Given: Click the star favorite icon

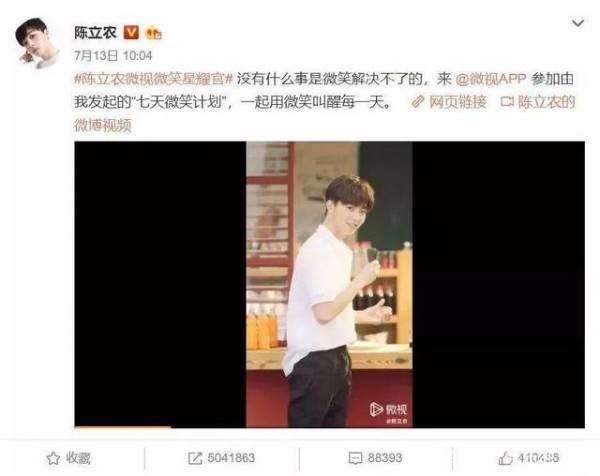Looking at the screenshot, I should coord(53,458).
